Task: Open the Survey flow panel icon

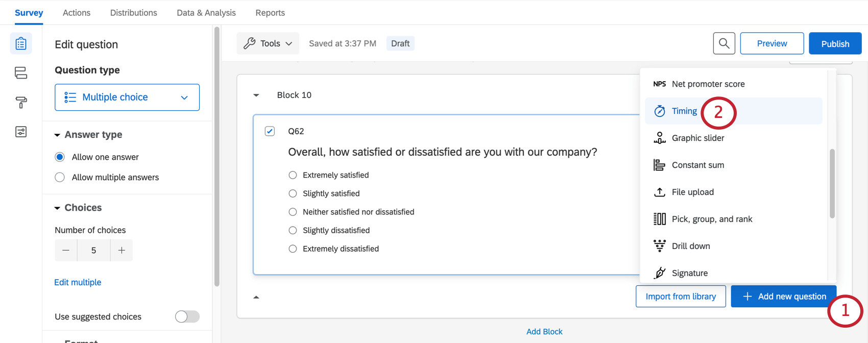Action: point(20,73)
